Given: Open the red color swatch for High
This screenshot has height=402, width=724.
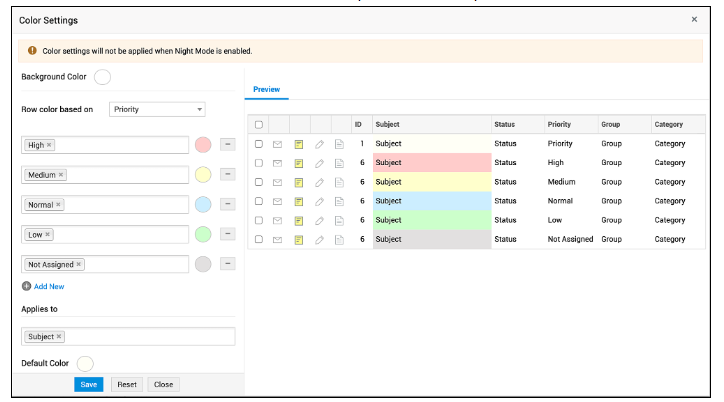Looking at the screenshot, I should click(x=203, y=146).
